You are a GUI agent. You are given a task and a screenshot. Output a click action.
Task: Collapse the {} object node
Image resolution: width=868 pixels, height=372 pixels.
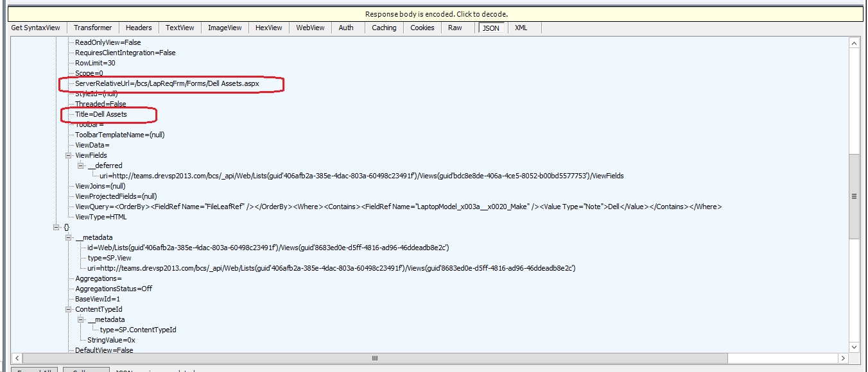[x=56, y=227]
